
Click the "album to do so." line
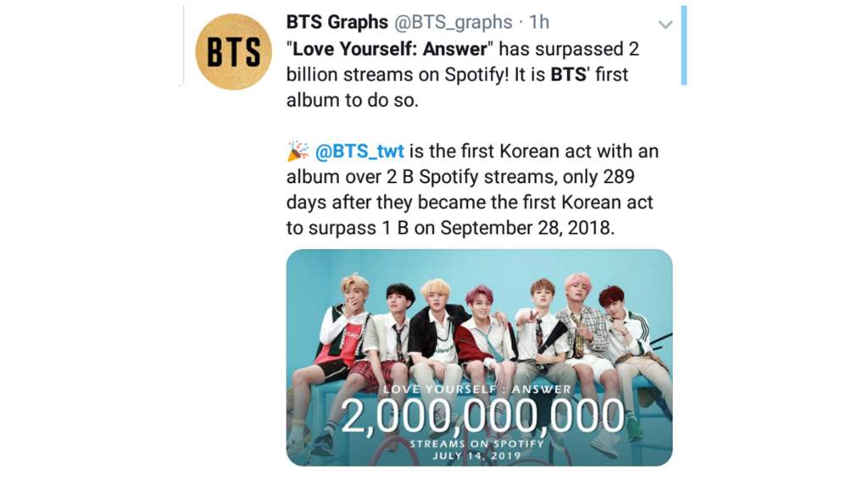pyautogui.click(x=352, y=100)
